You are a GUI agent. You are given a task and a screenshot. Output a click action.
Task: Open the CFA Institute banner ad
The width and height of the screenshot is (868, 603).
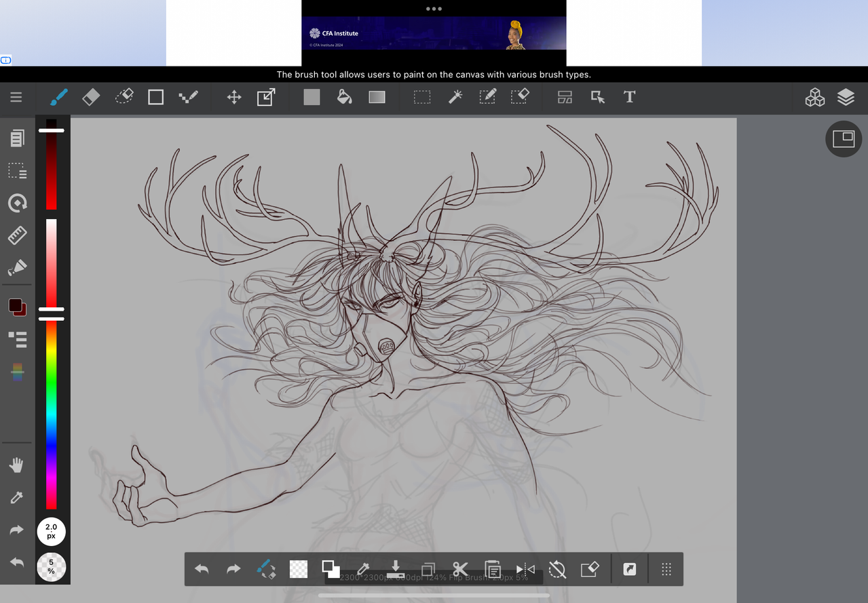[x=434, y=33]
